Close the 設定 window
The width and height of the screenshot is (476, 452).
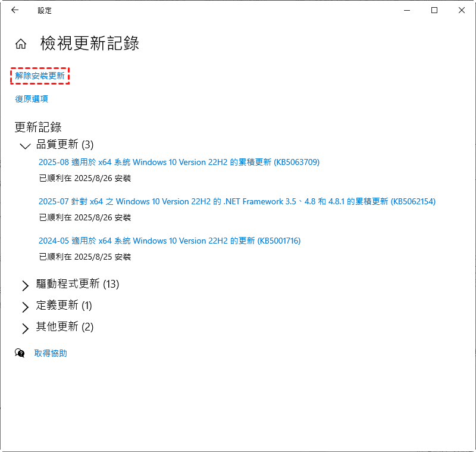point(462,10)
